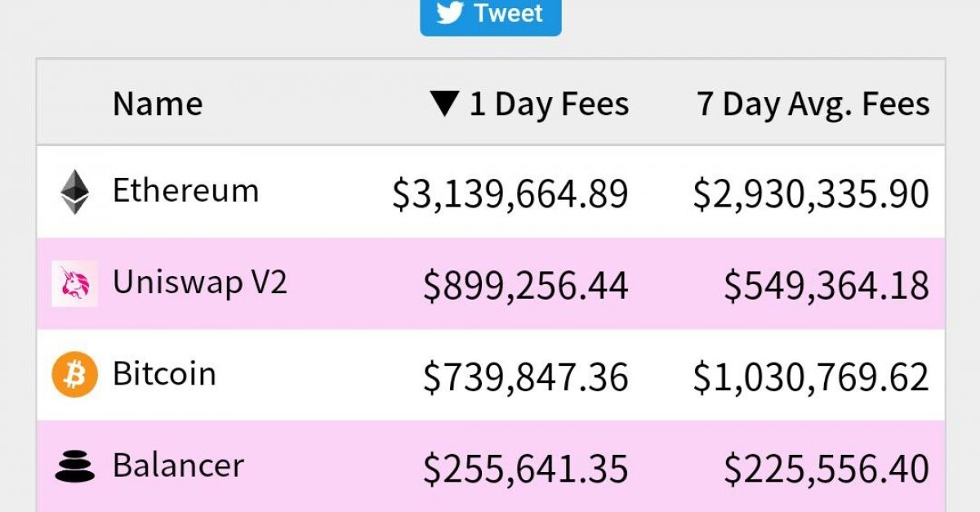The width and height of the screenshot is (980, 512).
Task: Open the Bitcoin name link
Action: 164,374
